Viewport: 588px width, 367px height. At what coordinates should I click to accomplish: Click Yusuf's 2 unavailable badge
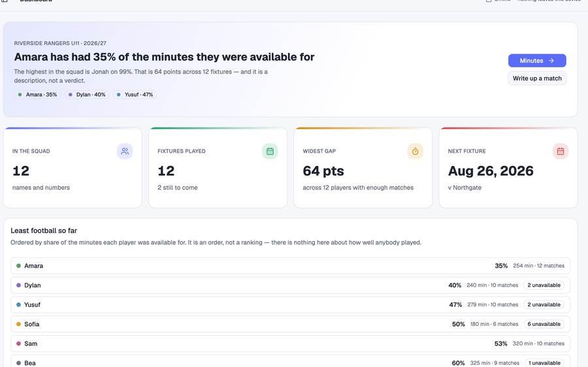click(544, 305)
